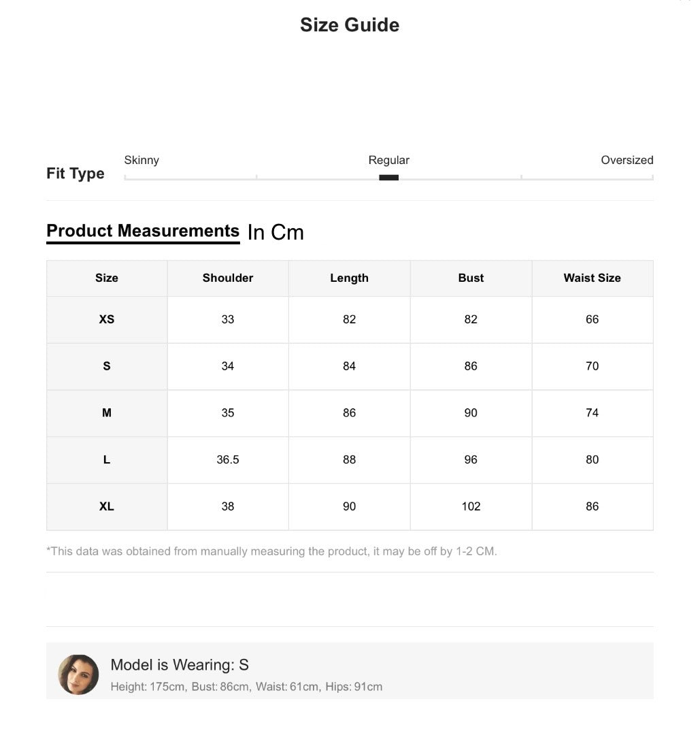Click the Bust column header
700x729 pixels.
[471, 278]
